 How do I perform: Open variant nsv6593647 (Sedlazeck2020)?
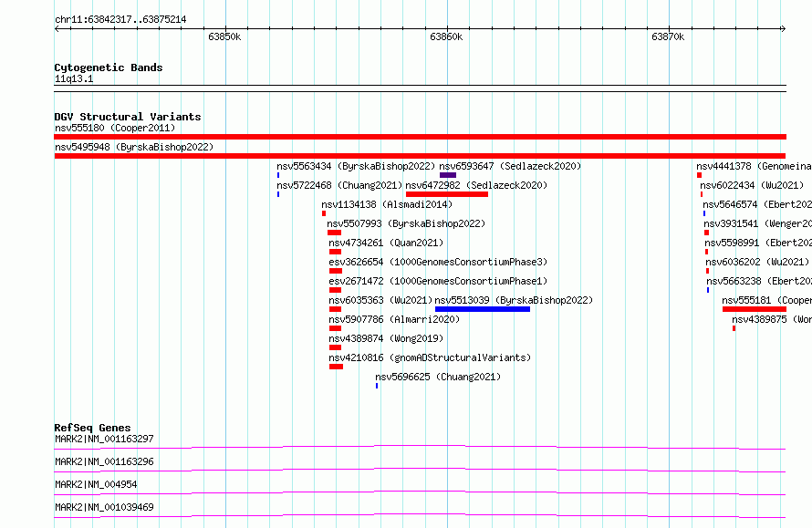coord(510,166)
